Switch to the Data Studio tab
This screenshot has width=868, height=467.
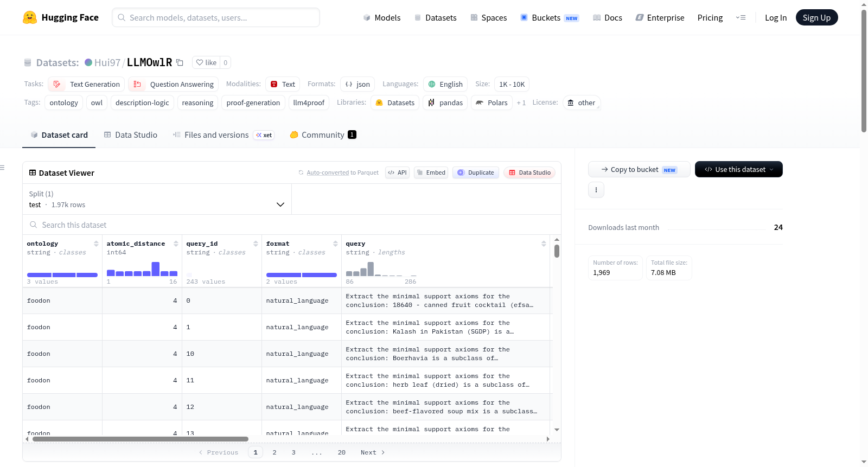[x=131, y=135]
